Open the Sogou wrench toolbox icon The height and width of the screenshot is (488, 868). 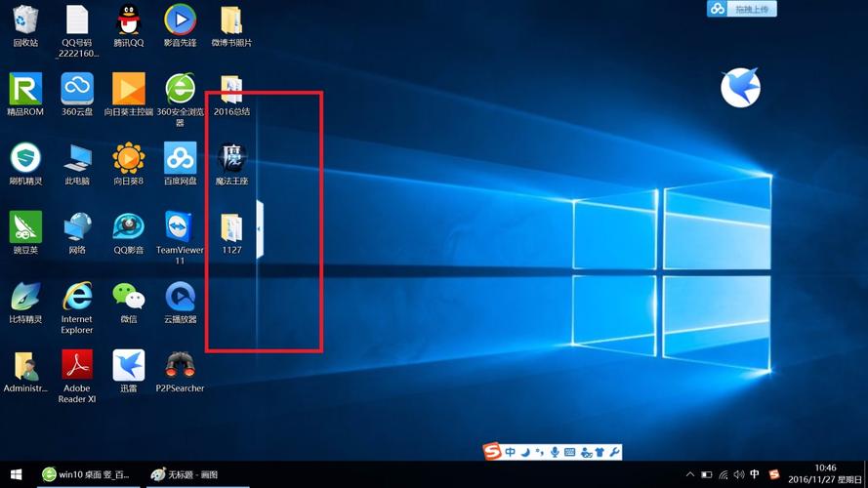click(614, 452)
